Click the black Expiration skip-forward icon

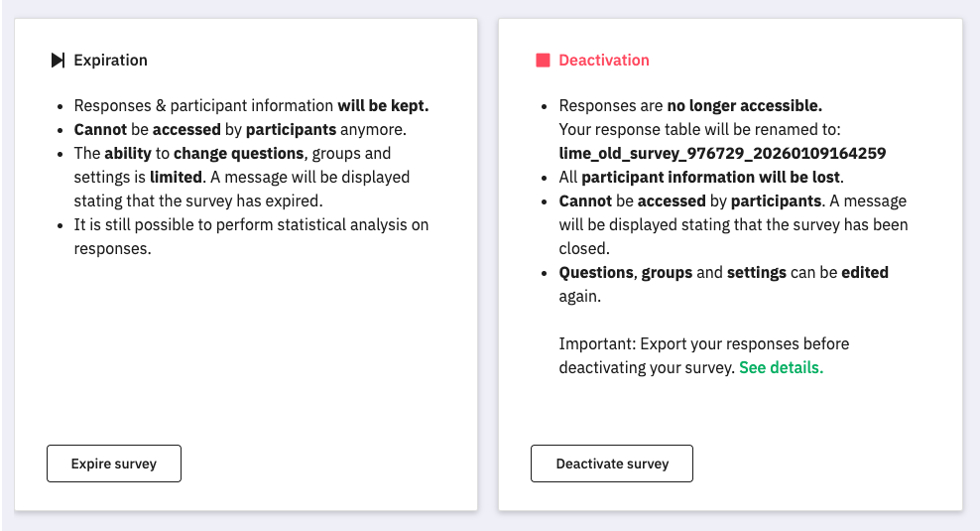pos(58,61)
